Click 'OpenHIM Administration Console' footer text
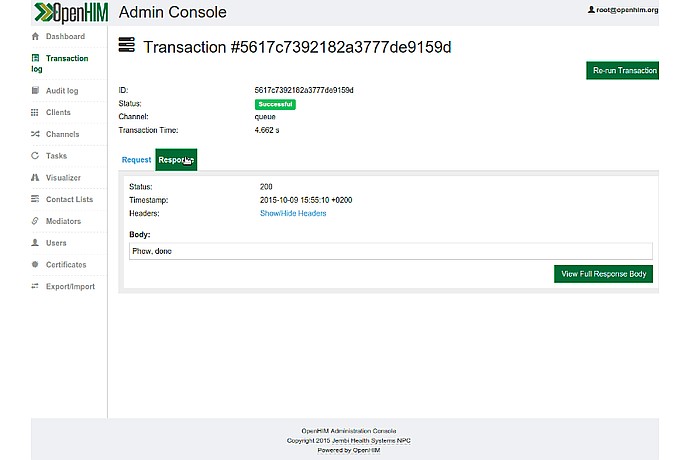This screenshot has width=690, height=460. (349, 431)
